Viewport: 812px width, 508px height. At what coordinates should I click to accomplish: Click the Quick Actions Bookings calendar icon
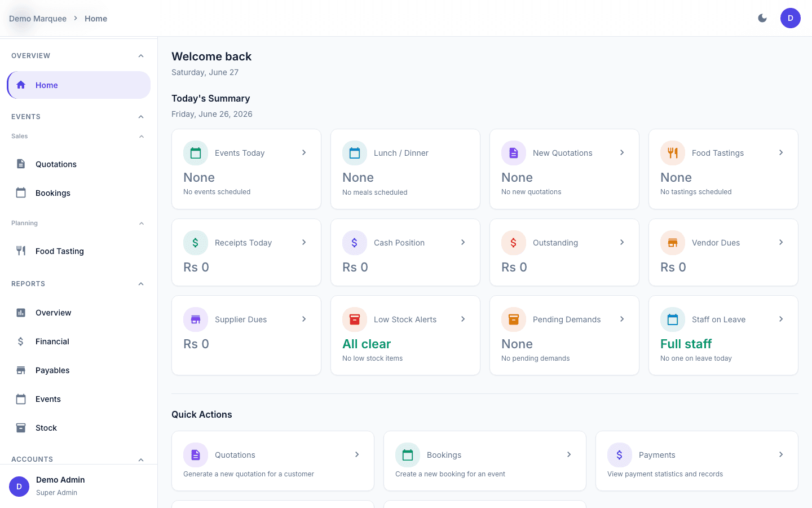[408, 455]
